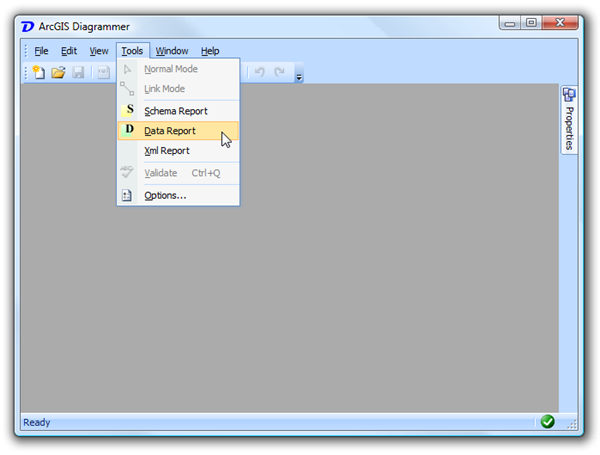Viewport: 600px width, 455px height.
Task: Click the Link Mode connector icon
Action: point(127,89)
